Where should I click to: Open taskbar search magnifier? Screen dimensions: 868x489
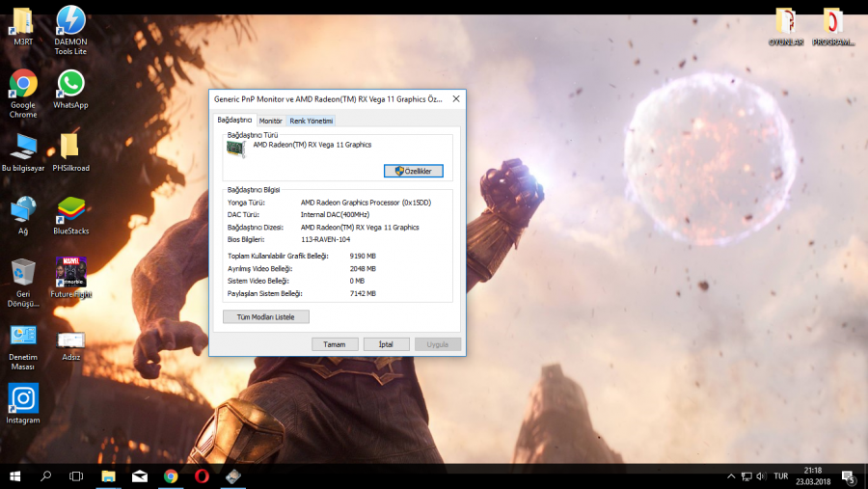coord(45,476)
